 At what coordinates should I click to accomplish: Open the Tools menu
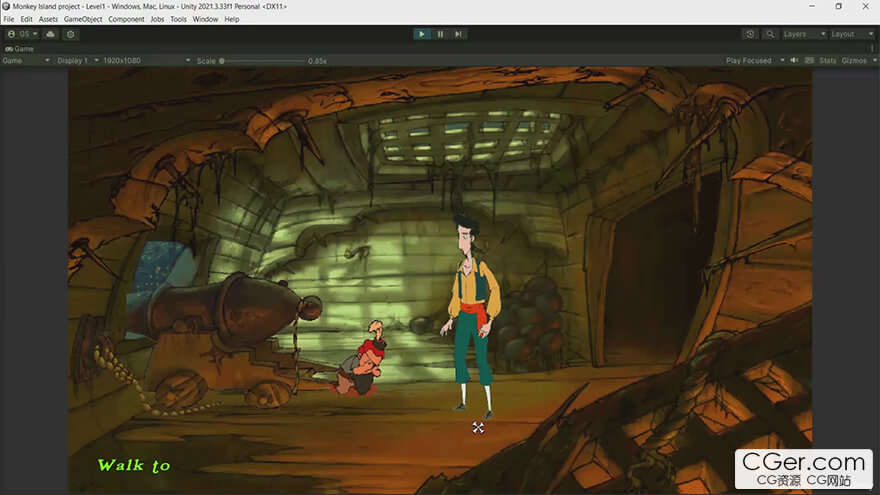coord(178,19)
